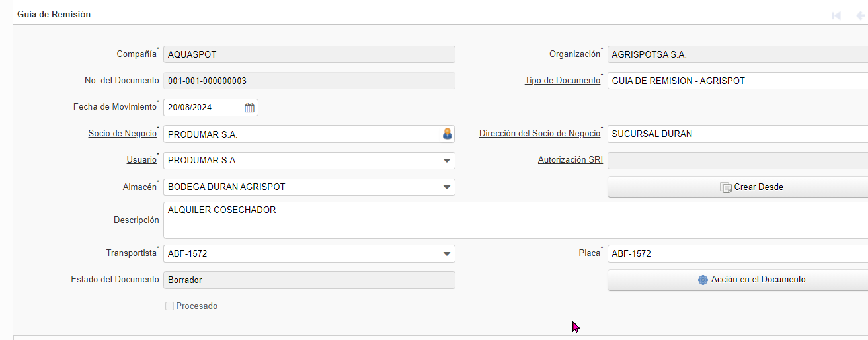Click the Autorización SRI label link
The image size is (868, 340).
570,160
